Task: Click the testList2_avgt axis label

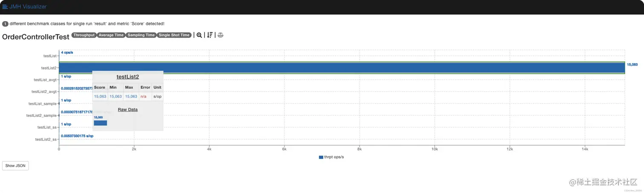Action: (44, 92)
